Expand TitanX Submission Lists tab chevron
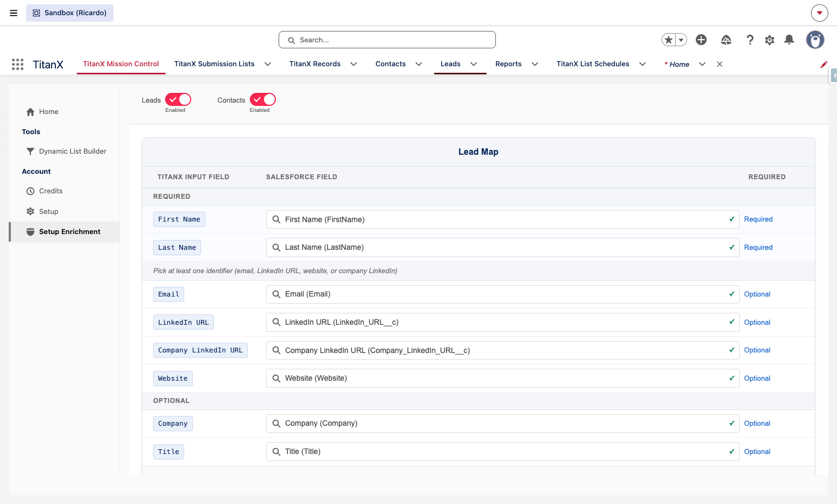 [x=268, y=64]
